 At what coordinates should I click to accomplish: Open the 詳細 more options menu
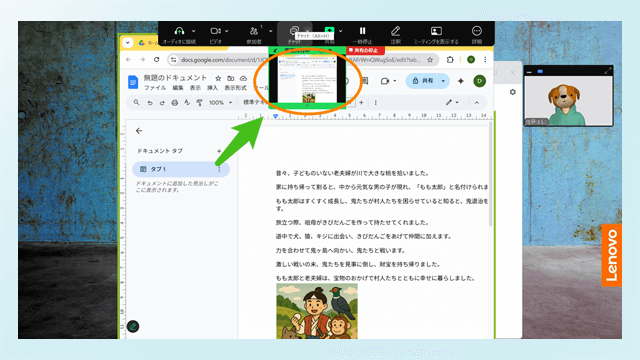[x=476, y=31]
